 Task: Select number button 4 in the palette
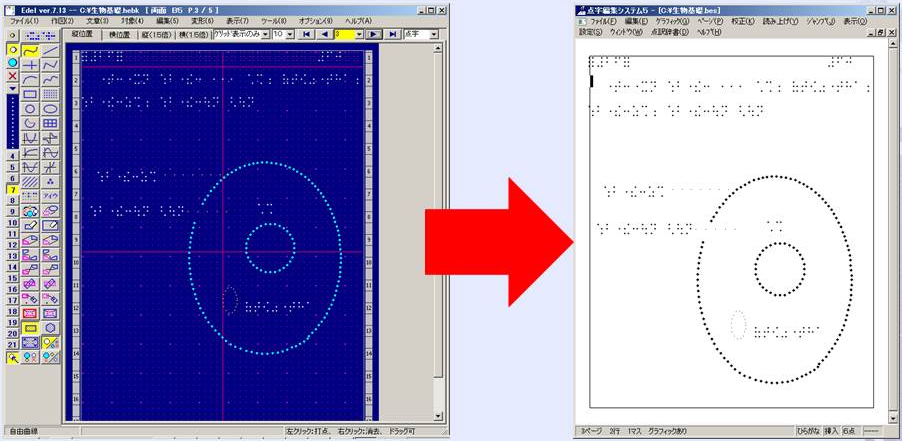tap(13, 156)
